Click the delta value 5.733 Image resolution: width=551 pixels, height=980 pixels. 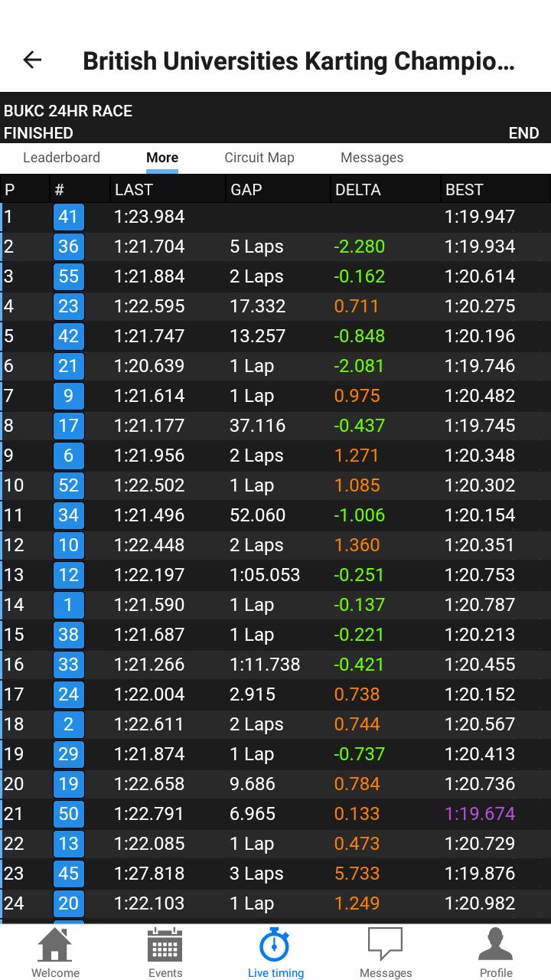point(357,874)
